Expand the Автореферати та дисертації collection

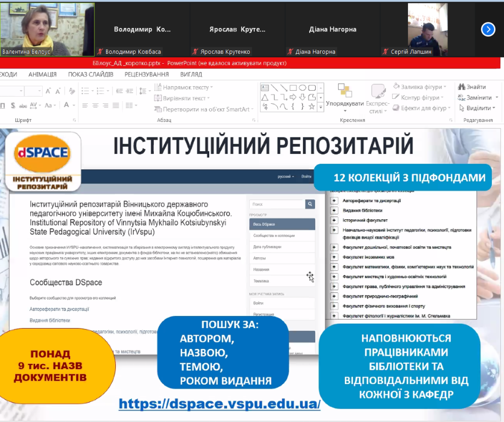334,201
